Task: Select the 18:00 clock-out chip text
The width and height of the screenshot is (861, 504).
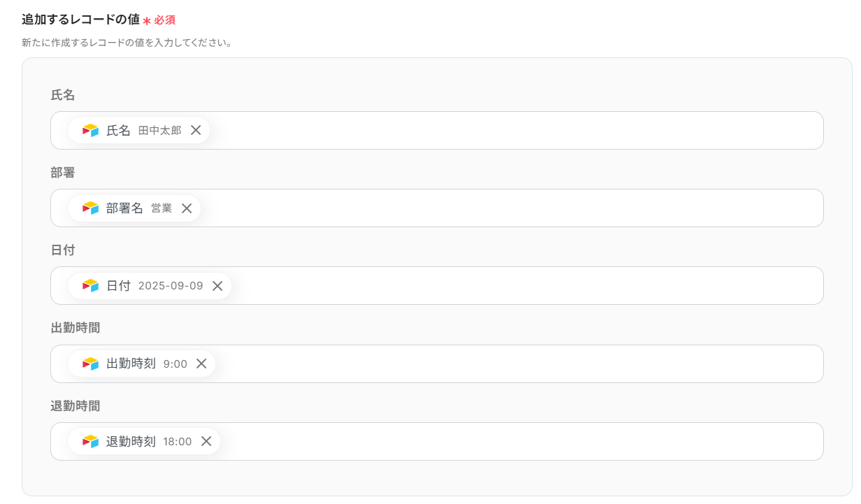Action: pos(178,442)
